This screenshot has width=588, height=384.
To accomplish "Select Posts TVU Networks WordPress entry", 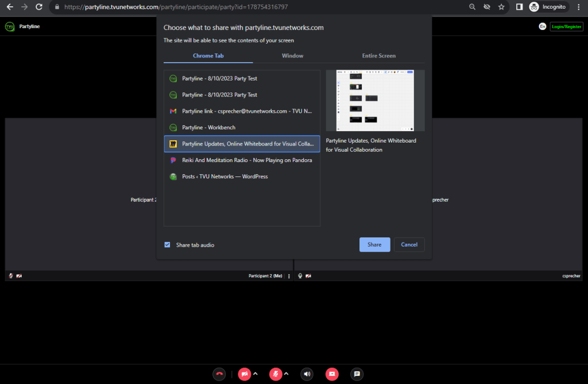I will pyautogui.click(x=242, y=176).
